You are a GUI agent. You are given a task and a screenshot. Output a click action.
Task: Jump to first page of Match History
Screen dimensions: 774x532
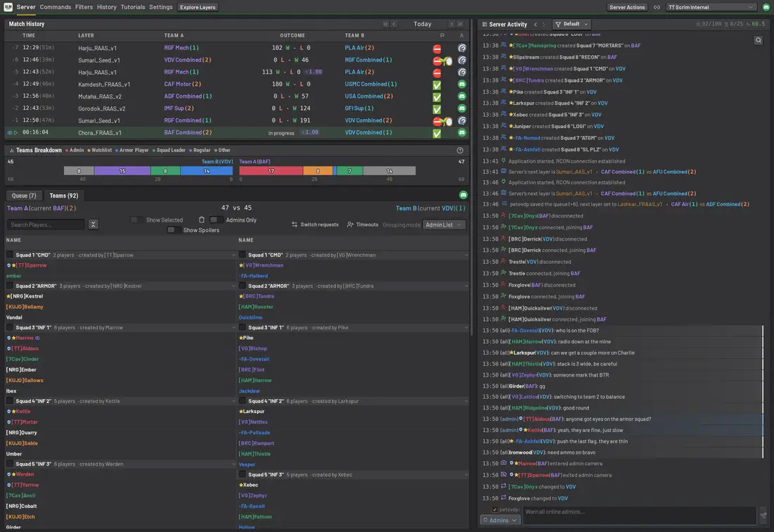[x=386, y=24]
